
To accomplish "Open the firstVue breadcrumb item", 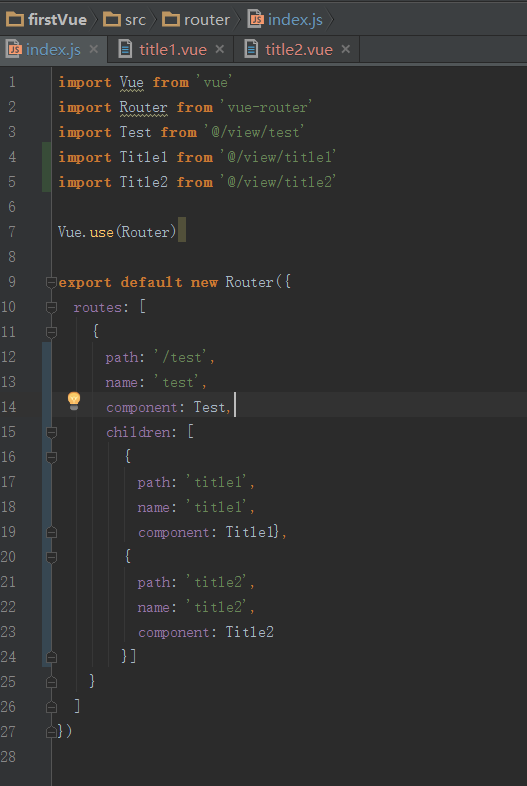I will click(x=57, y=20).
